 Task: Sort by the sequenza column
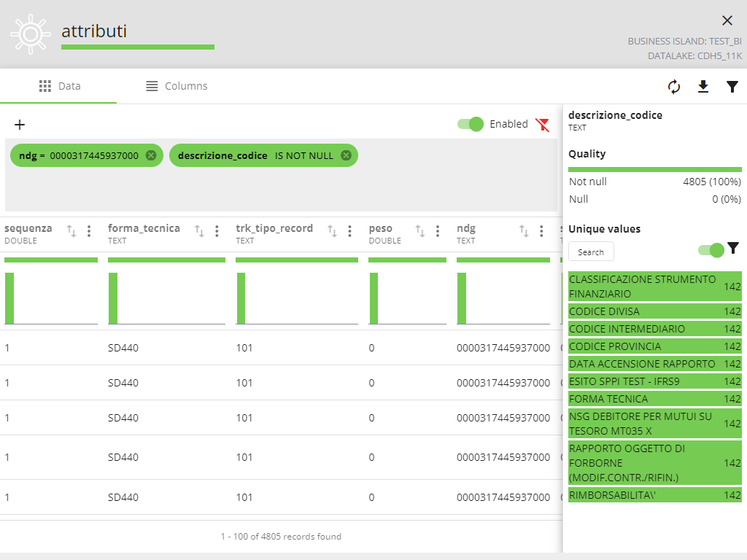tap(71, 231)
